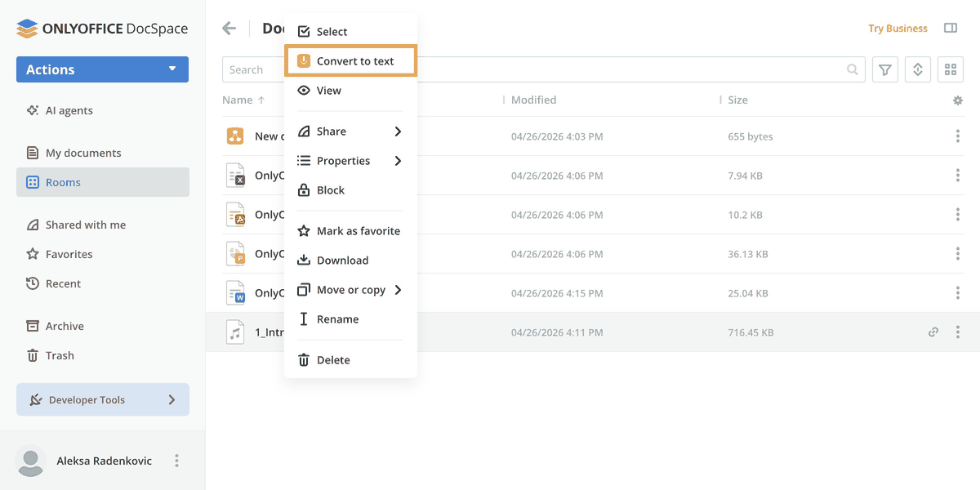Viewport: 980px width, 490px height.
Task: Open options for the 655 bytes file
Action: pyautogui.click(x=958, y=136)
